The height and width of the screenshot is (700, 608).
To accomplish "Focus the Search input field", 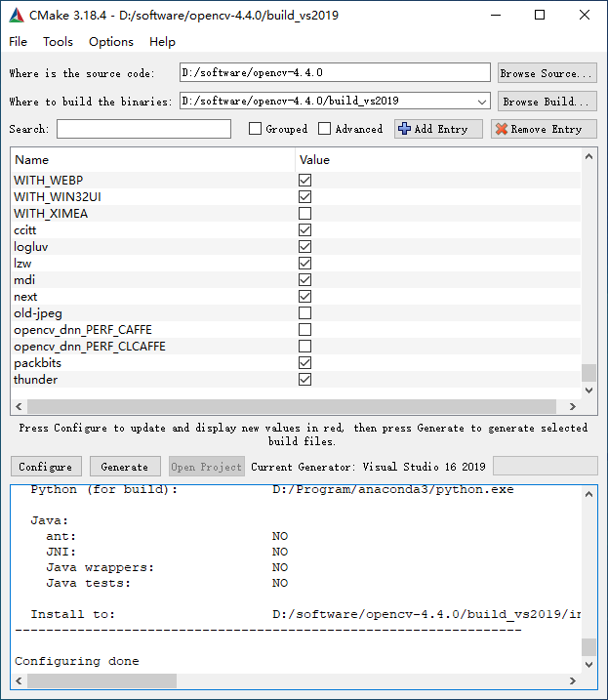I will coord(143,129).
